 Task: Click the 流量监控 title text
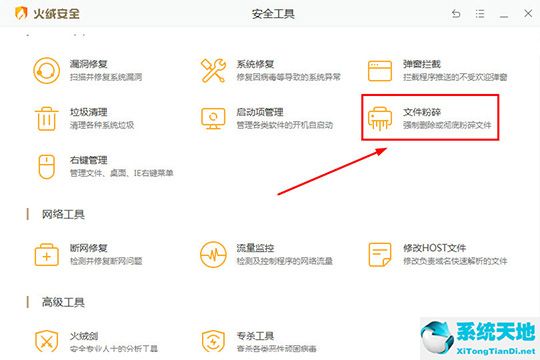click(x=255, y=248)
